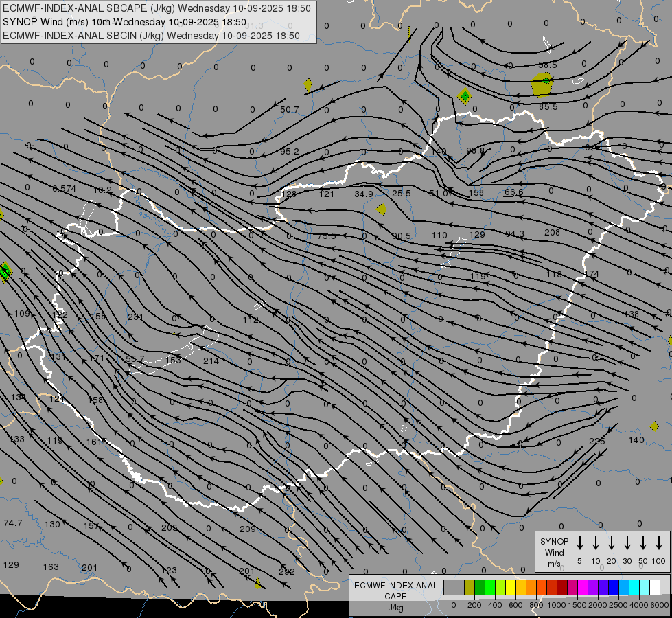Click the 50 m/s wind arrow in legend

643,543
